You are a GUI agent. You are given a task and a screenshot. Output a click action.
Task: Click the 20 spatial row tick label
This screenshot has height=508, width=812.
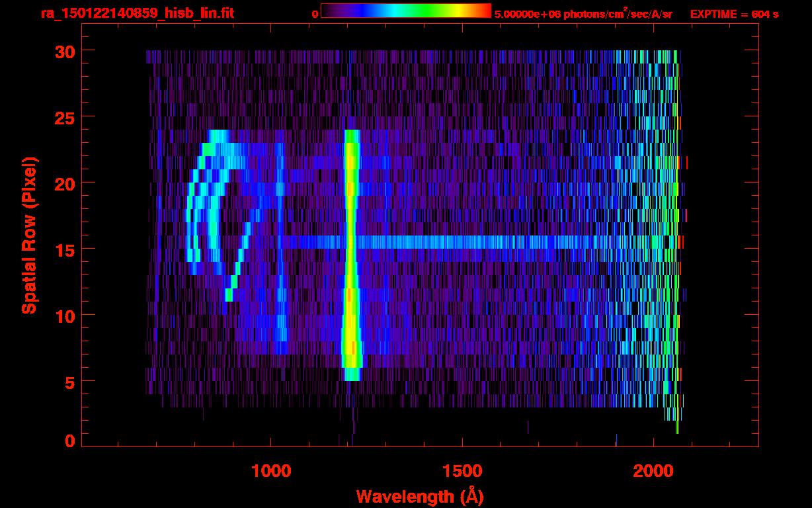[x=64, y=183]
